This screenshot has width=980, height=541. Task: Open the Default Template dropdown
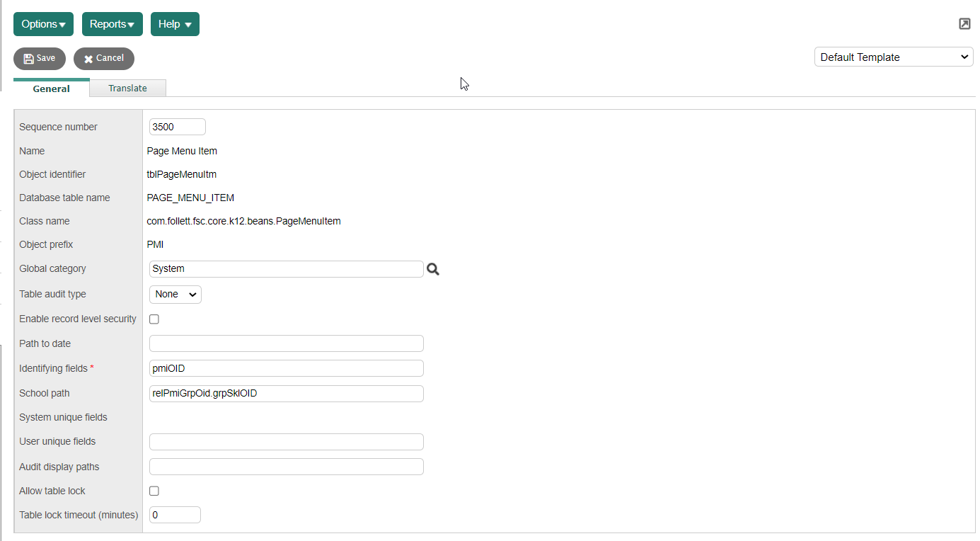[x=893, y=57]
